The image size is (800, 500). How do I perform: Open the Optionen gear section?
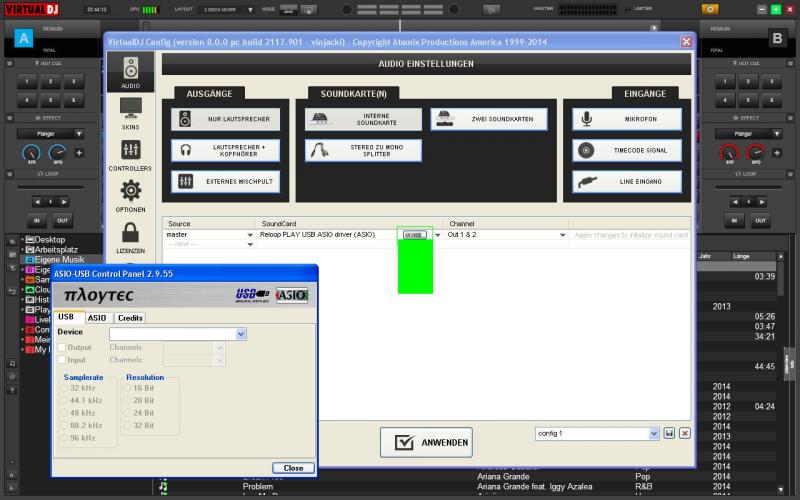[x=131, y=196]
